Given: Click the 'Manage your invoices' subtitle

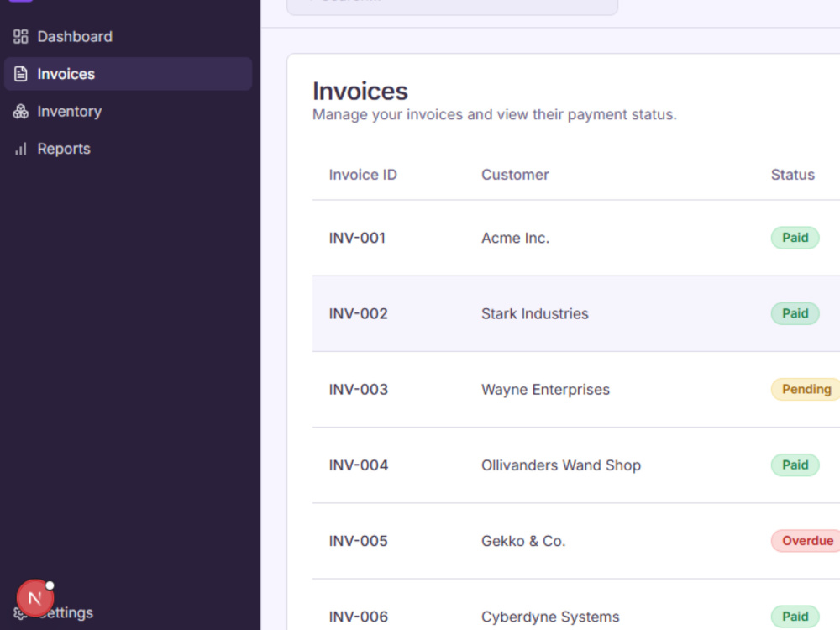Looking at the screenshot, I should (x=495, y=114).
